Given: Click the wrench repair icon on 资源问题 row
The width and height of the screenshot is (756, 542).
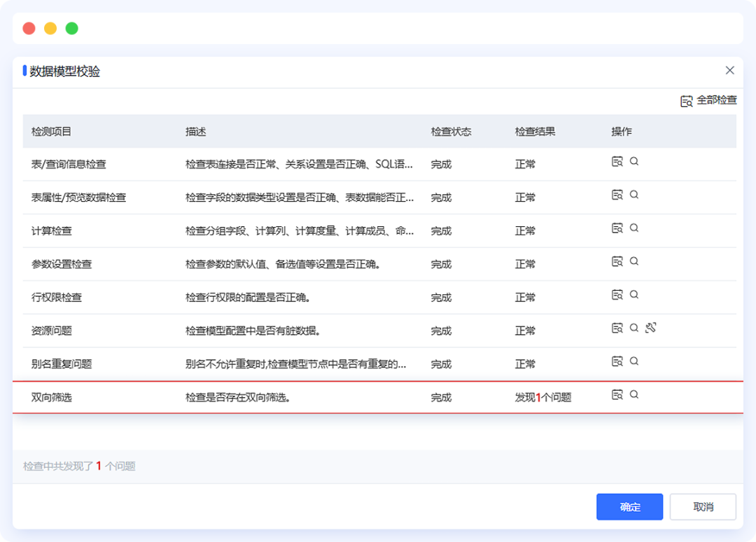Looking at the screenshot, I should 652,326.
